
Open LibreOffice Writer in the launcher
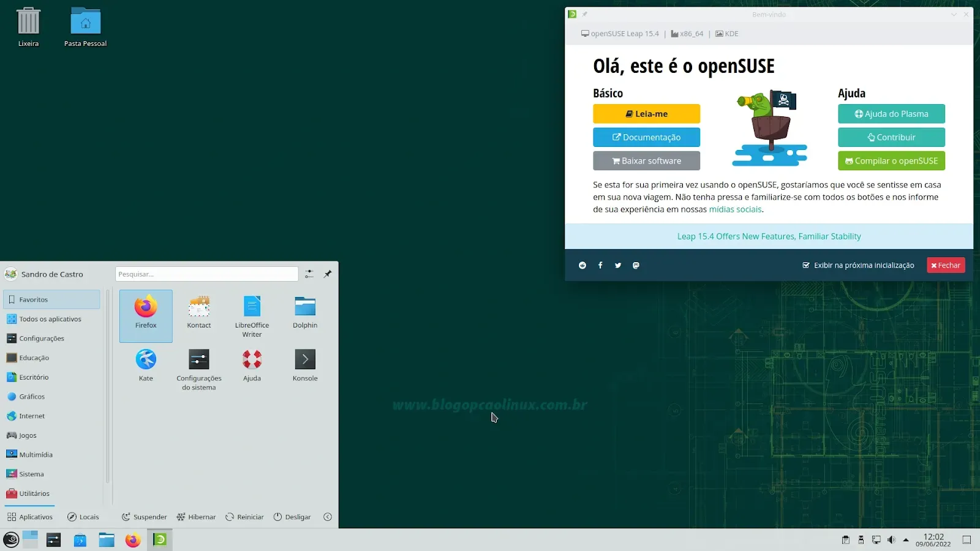pyautogui.click(x=252, y=315)
